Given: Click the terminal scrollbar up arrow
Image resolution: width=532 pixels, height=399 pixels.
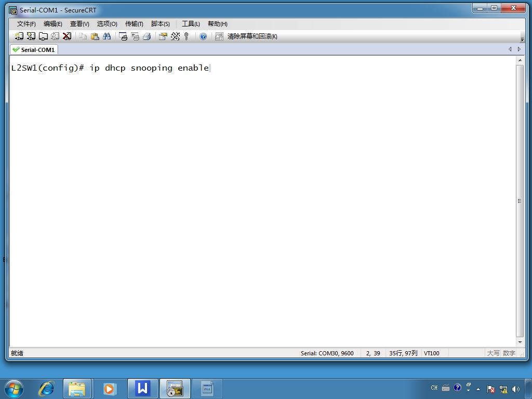Looking at the screenshot, I should (520, 60).
